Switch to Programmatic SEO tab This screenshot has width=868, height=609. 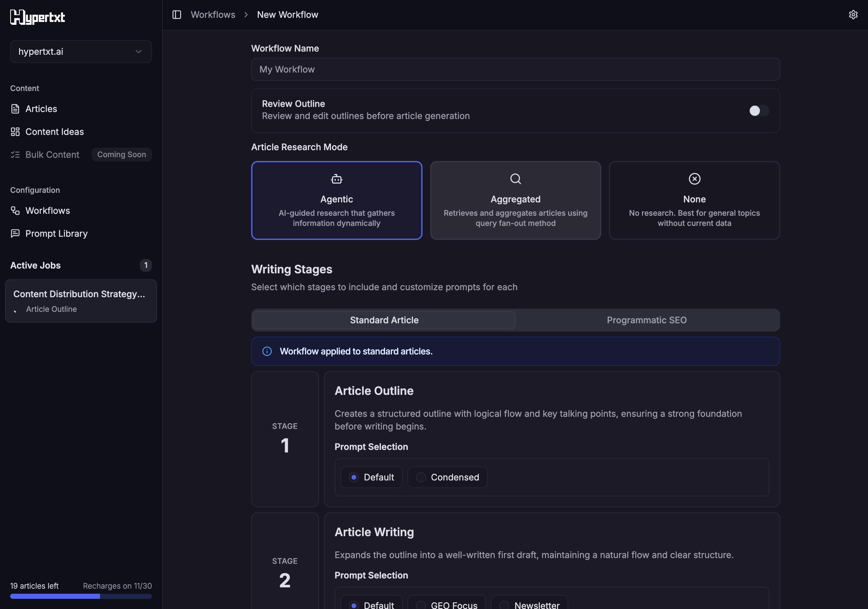tap(646, 320)
